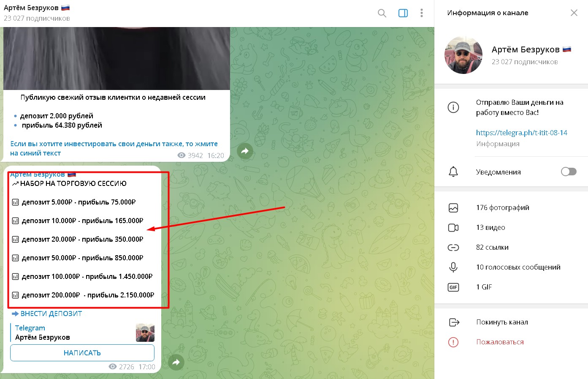Click the link chain icon
Image resolution: width=588 pixels, height=379 pixels.
click(x=453, y=247)
